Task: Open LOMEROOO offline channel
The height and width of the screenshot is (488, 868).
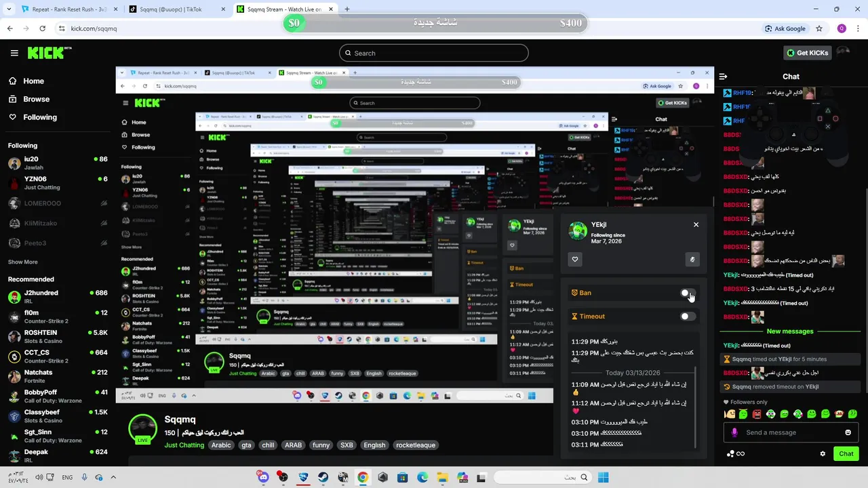Action: pos(57,203)
